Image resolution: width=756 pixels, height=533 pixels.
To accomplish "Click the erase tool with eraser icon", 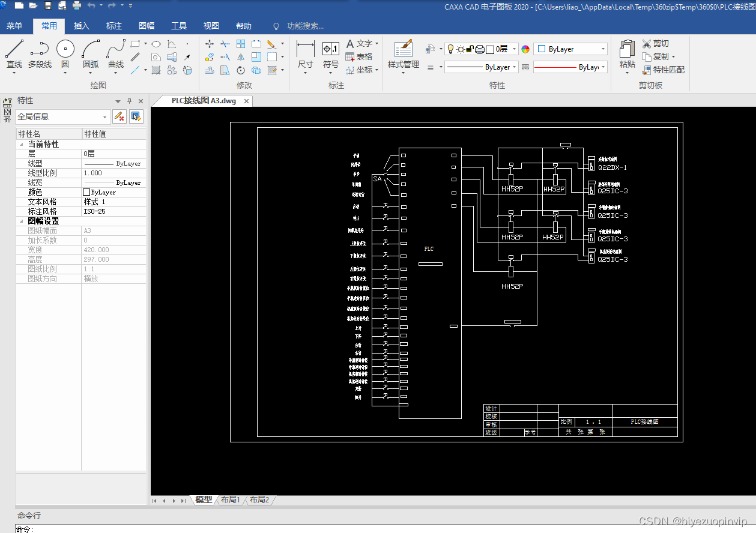I will click(x=271, y=44).
